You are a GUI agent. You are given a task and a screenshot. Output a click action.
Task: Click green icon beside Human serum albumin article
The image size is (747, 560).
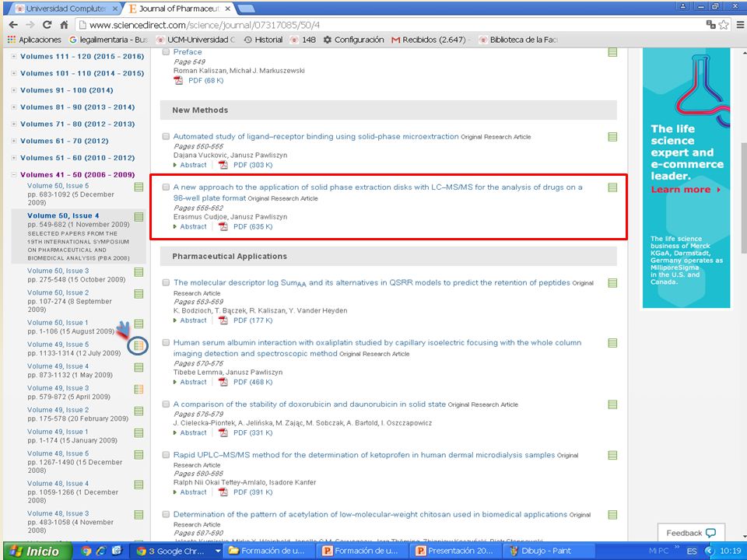coord(612,343)
